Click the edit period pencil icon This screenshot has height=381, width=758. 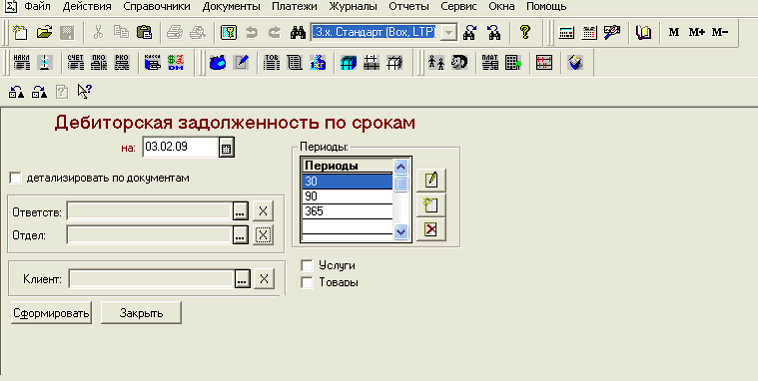click(431, 180)
